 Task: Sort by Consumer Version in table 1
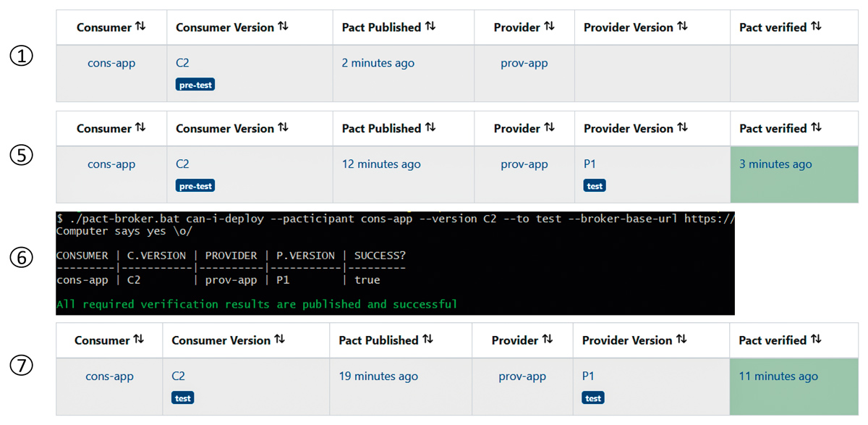283,27
